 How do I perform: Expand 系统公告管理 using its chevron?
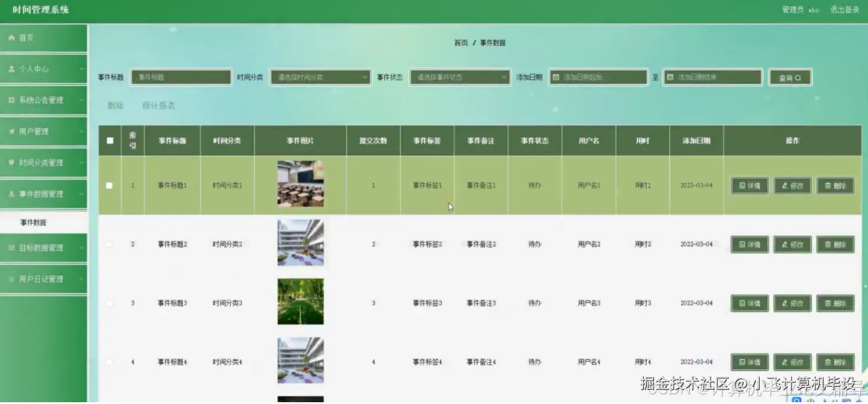81,100
